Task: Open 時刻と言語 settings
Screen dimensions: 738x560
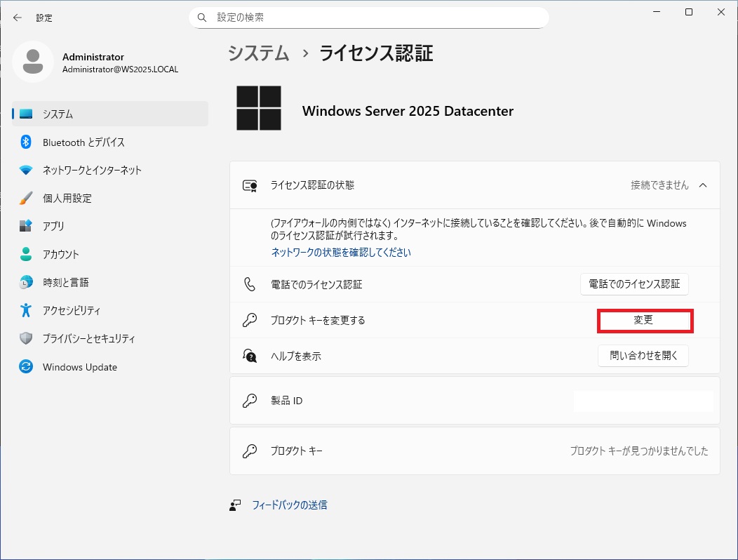Action: [110, 282]
